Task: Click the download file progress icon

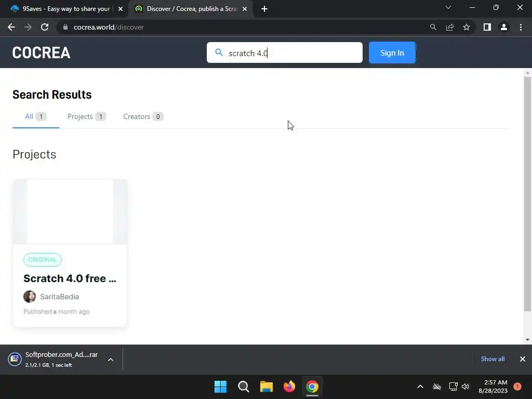Action: (15, 359)
